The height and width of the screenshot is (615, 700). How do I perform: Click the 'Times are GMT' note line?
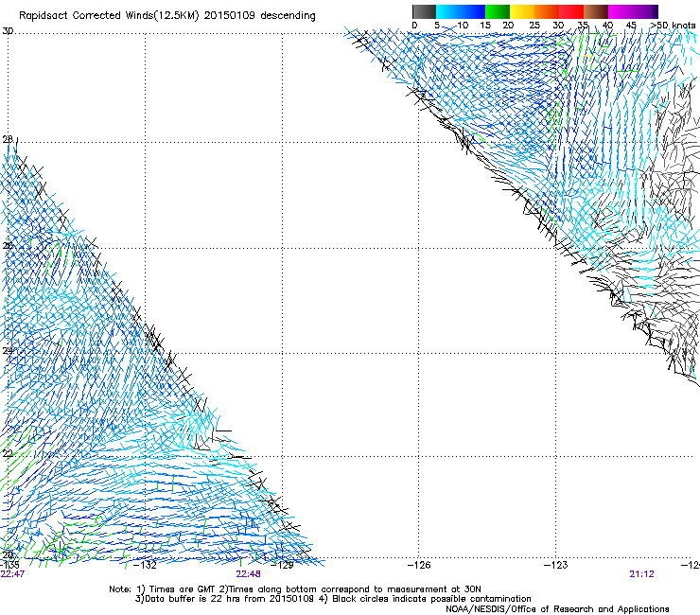pyautogui.click(x=294, y=589)
